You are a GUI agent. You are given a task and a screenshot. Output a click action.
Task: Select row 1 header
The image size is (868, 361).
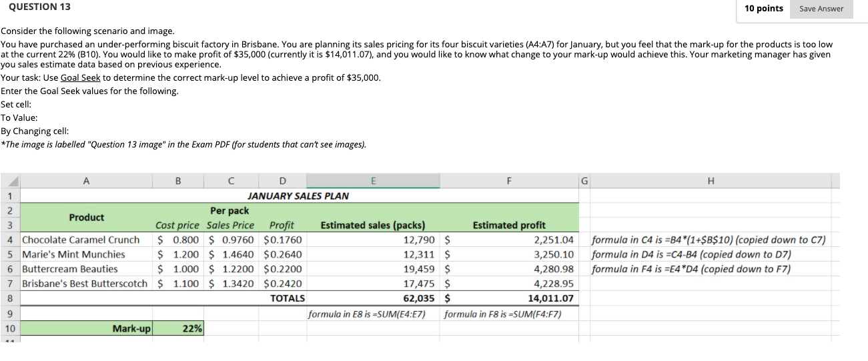[10, 196]
